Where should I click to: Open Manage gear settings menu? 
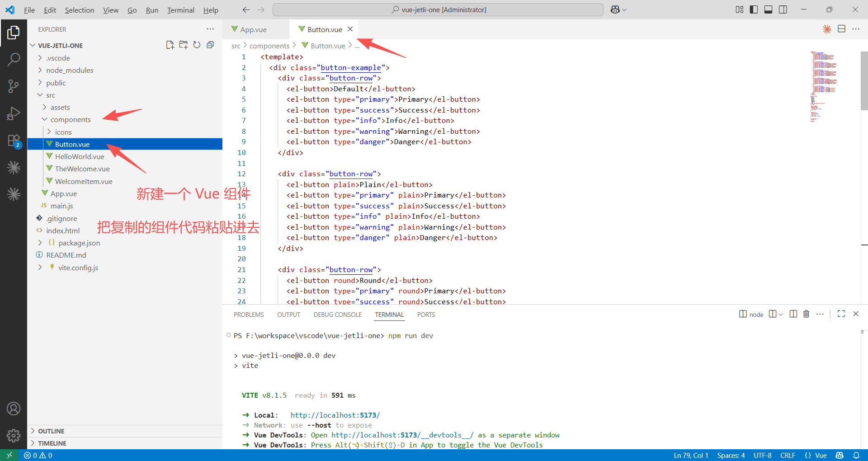click(14, 435)
